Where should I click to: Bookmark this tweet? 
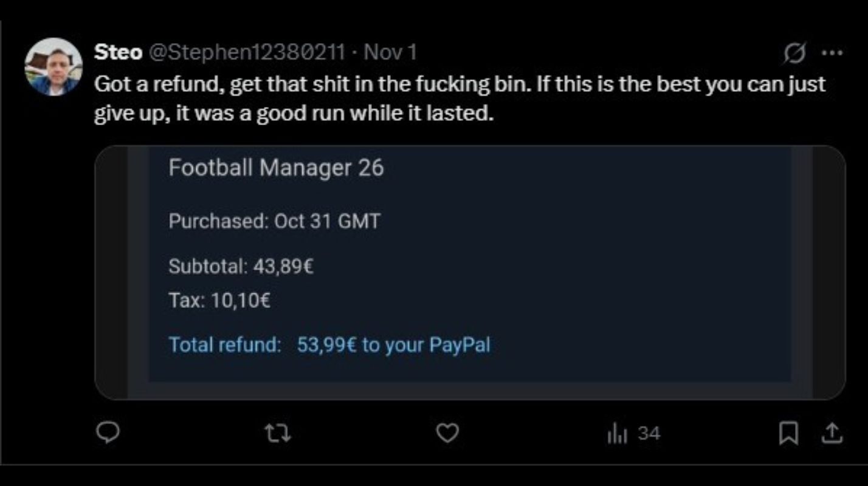[789, 433]
